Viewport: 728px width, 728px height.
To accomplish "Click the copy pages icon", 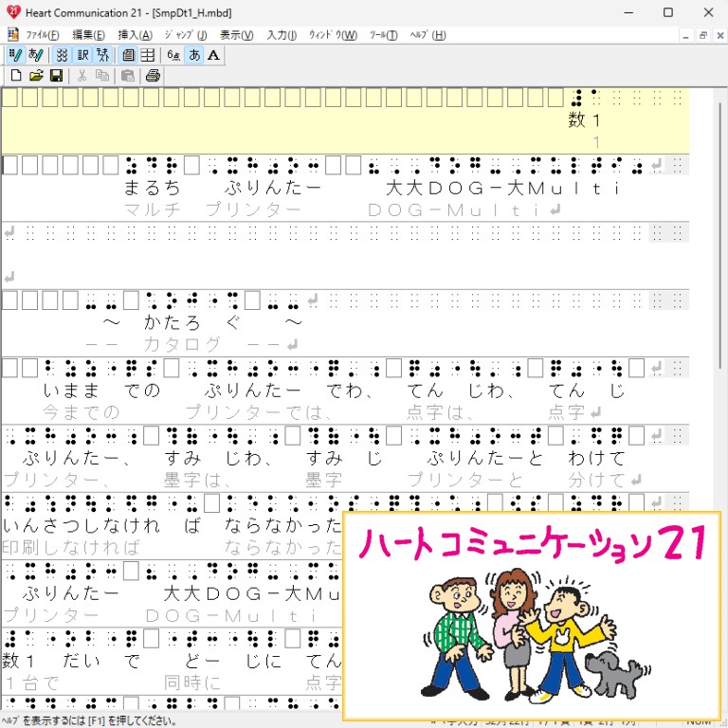I will tap(101, 75).
